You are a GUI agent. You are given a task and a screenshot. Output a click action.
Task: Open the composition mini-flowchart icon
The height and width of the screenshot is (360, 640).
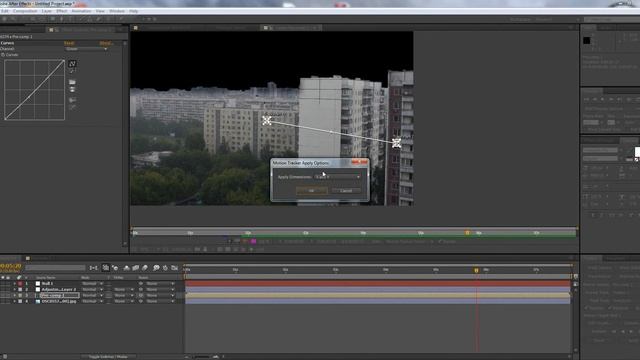click(93, 268)
